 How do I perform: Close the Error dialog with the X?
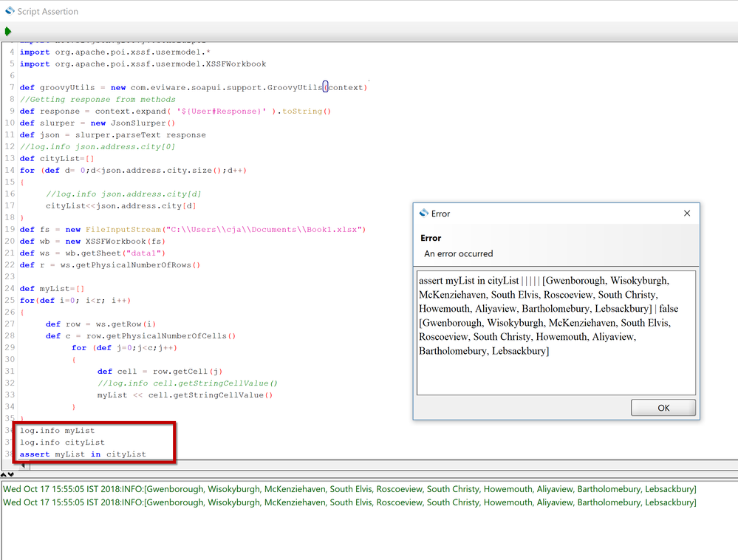pos(687,213)
